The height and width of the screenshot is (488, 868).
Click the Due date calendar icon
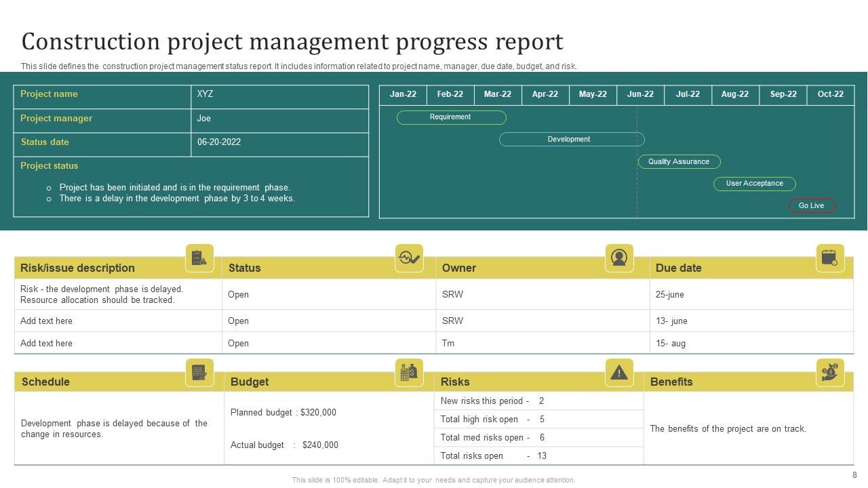coord(830,258)
